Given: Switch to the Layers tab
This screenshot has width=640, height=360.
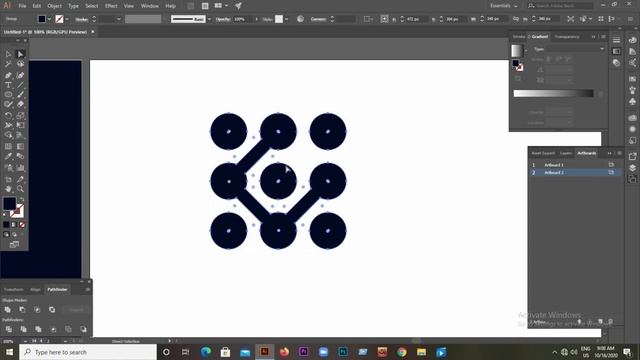Looking at the screenshot, I should [566, 153].
